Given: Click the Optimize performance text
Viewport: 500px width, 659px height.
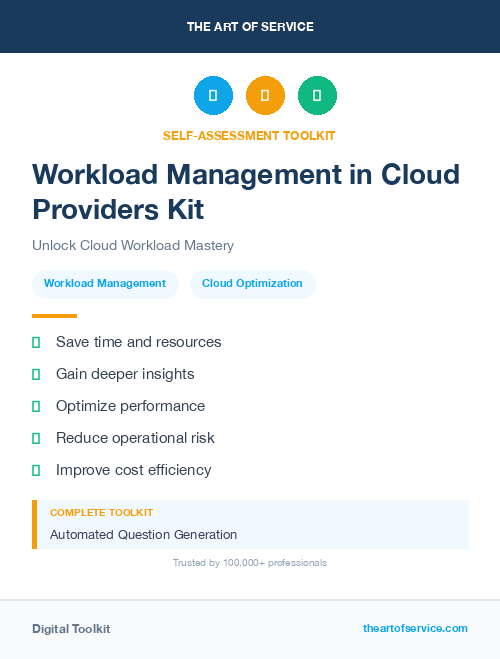Looking at the screenshot, I should (x=131, y=406).
